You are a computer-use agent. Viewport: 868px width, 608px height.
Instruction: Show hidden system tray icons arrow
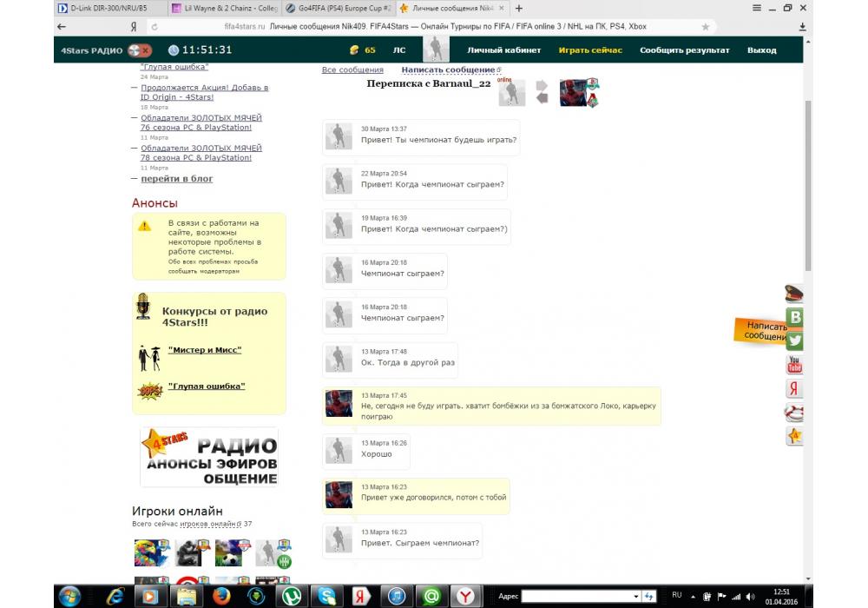pyautogui.click(x=693, y=597)
